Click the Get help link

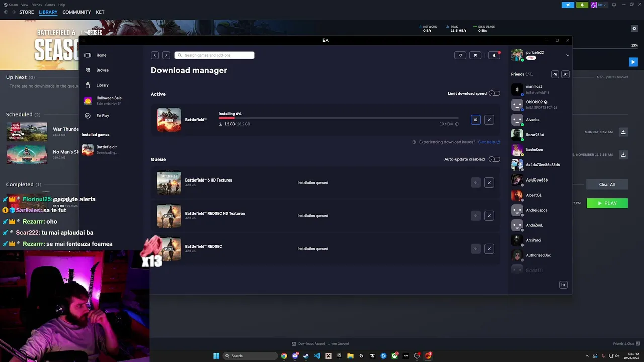click(x=489, y=142)
